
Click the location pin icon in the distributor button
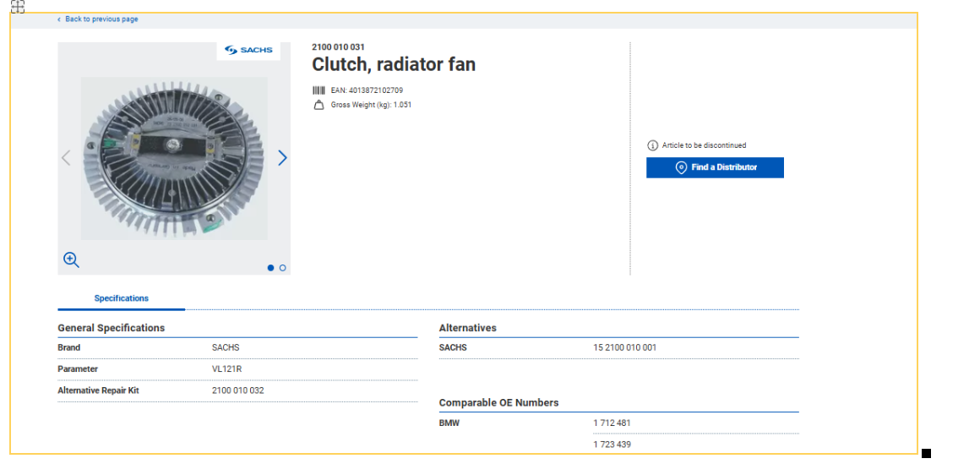coord(681,167)
